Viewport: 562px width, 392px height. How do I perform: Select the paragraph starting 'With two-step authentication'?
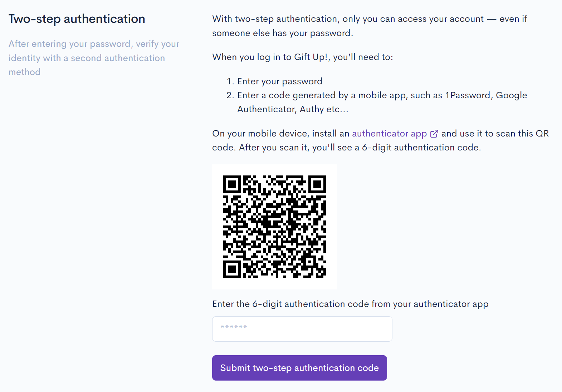(370, 26)
